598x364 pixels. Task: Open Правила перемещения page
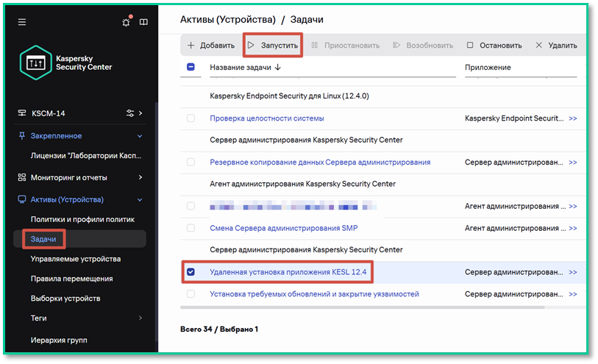pyautogui.click(x=71, y=279)
